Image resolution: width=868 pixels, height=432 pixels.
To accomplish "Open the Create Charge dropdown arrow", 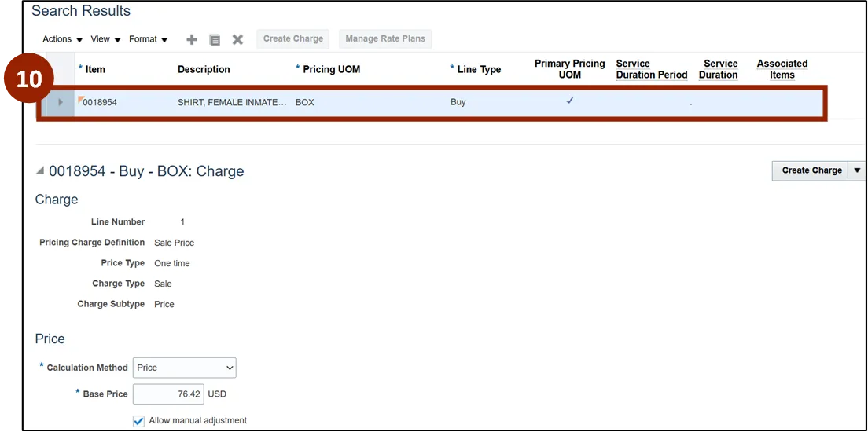I will point(857,170).
